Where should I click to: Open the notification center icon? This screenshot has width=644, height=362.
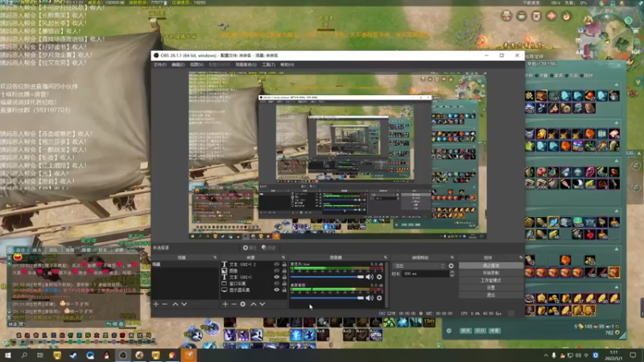point(633,355)
